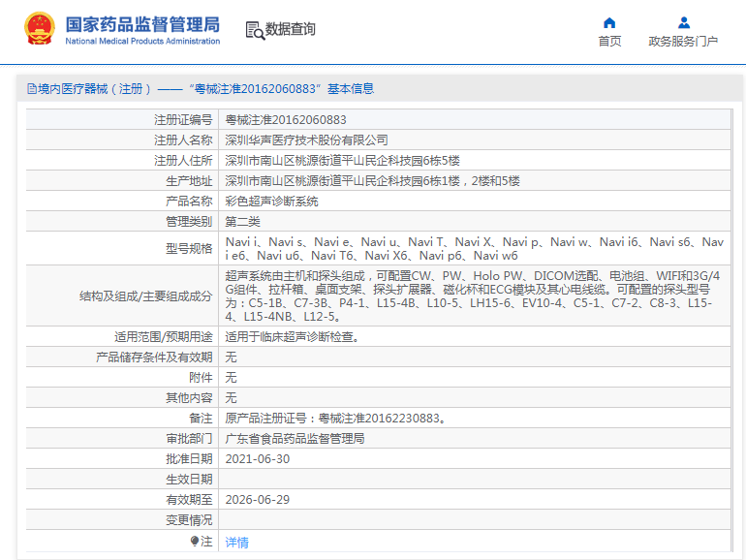Image resolution: width=746 pixels, height=560 pixels.
Task: Click 适用于临床超声诊断检查 value
Action: click(x=293, y=337)
